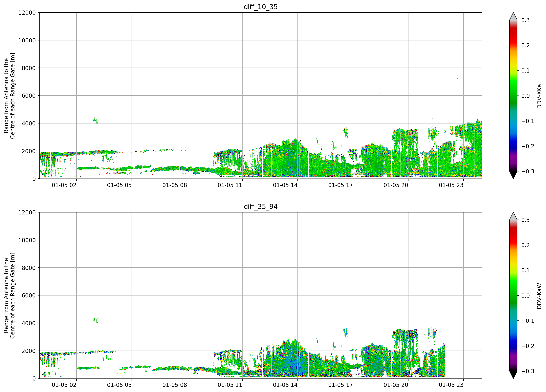The height and width of the screenshot is (392, 546).
Task: Click '01-05 14' x-tick under diff_10_35
Action: [285, 185]
